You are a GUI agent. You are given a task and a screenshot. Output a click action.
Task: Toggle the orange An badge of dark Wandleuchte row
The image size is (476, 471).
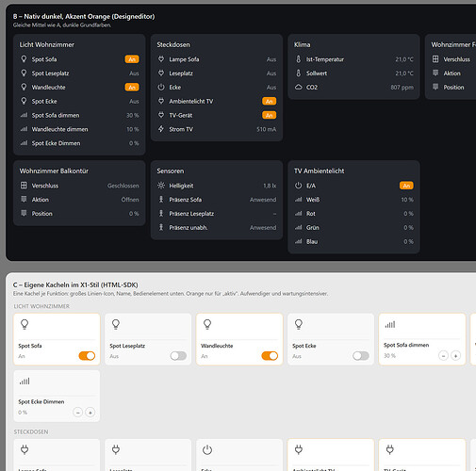point(132,87)
